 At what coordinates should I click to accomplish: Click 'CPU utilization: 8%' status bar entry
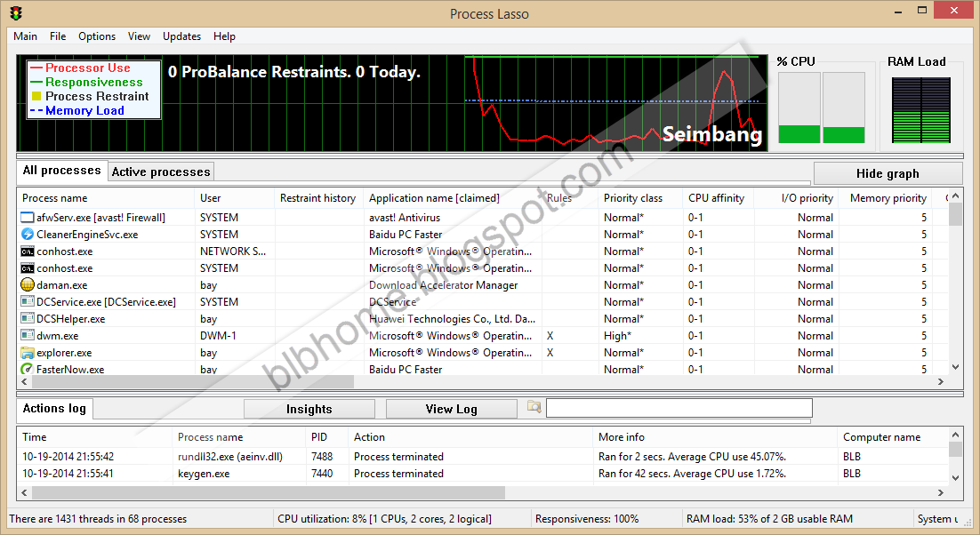pyautogui.click(x=384, y=519)
